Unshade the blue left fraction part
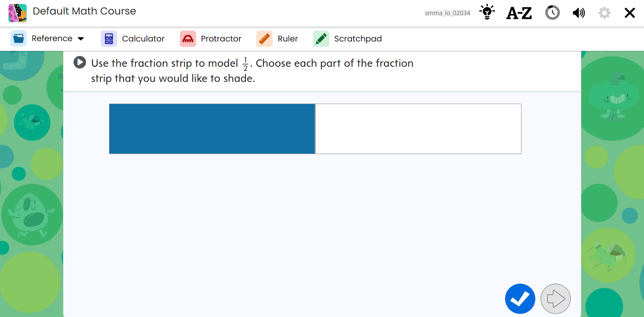Screen dimensions: 644x317 tap(212, 129)
